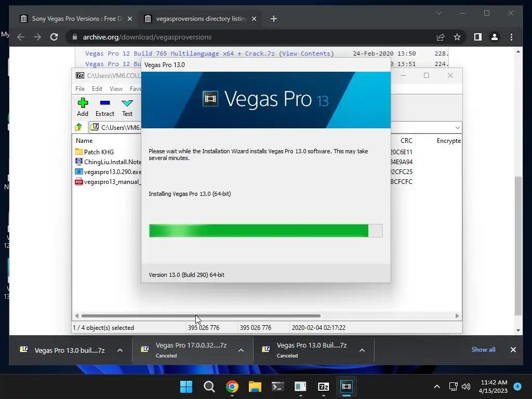This screenshot has width=532, height=399.
Task: Click the site lock icon in address bar
Action: coord(75,37)
